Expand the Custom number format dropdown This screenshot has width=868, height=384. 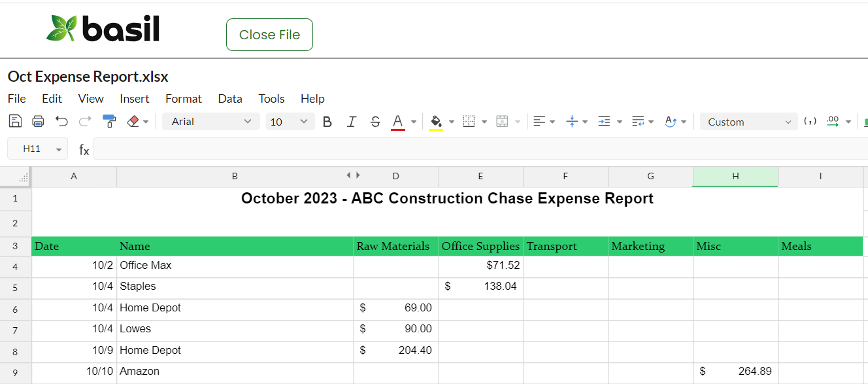coord(748,122)
